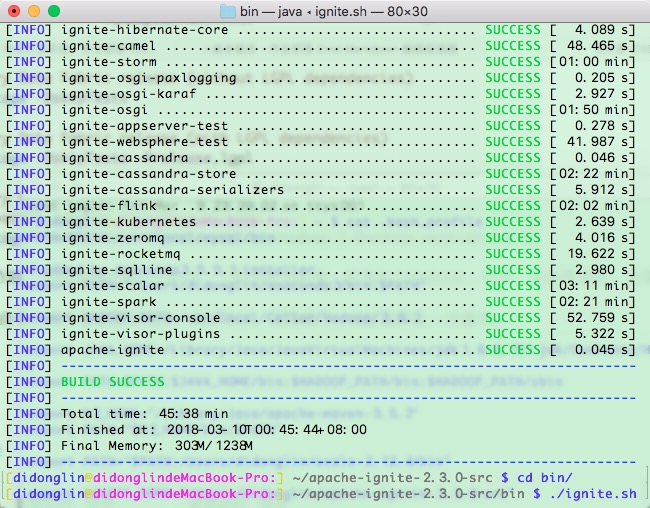Viewport: 650px width, 508px height.
Task: Click the 'ignite-storm' module name
Action: point(109,62)
